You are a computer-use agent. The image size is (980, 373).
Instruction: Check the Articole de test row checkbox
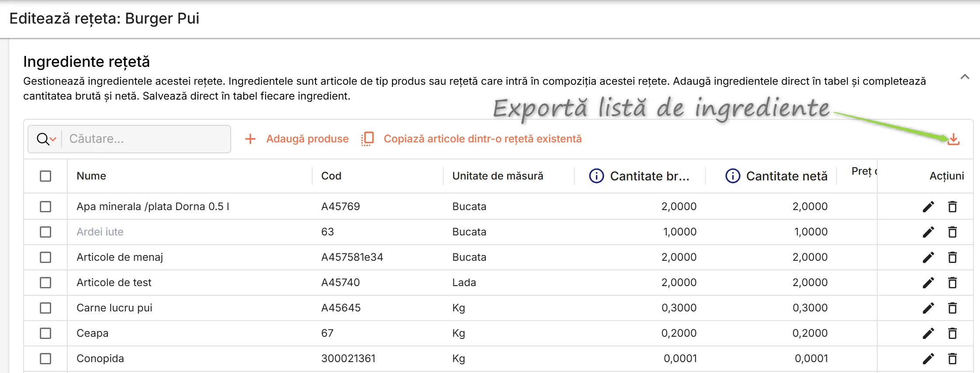[45, 283]
